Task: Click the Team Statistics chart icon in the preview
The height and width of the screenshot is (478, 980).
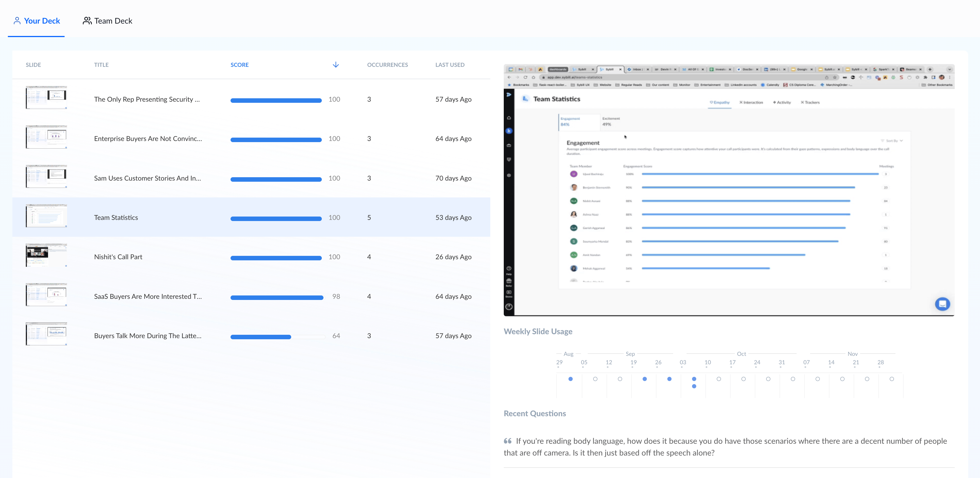Action: coord(525,99)
